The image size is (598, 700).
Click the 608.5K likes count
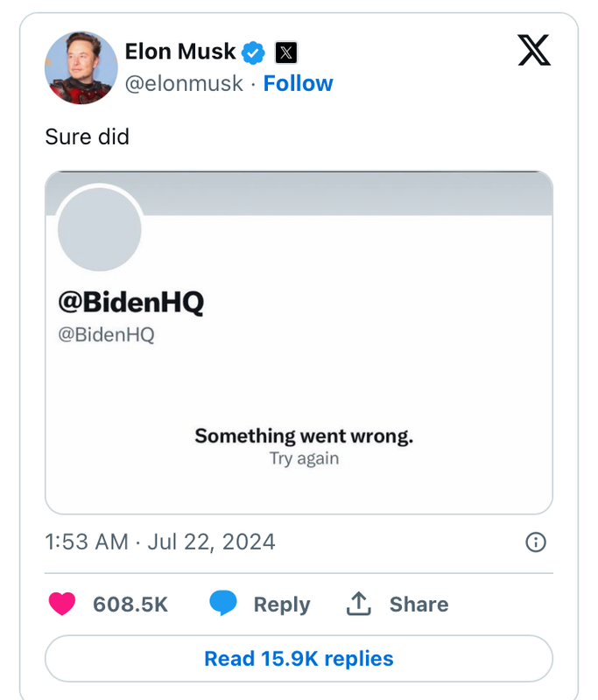[130, 605]
